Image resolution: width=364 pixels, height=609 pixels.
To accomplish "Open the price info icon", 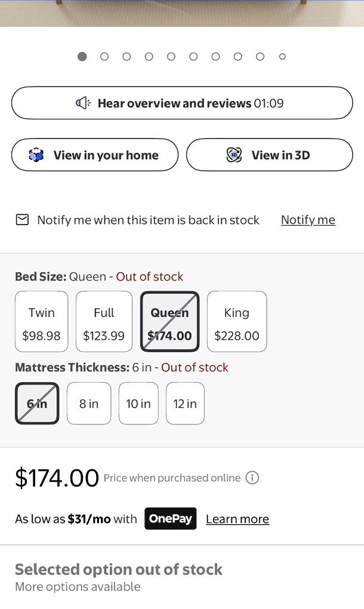I will (252, 478).
